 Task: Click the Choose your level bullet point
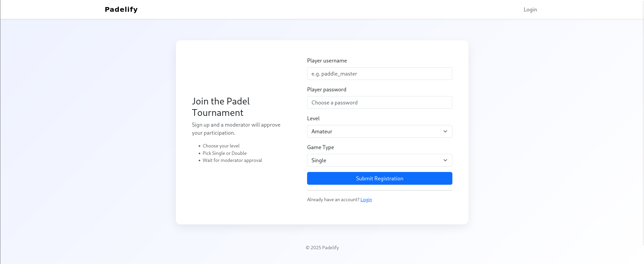221,146
